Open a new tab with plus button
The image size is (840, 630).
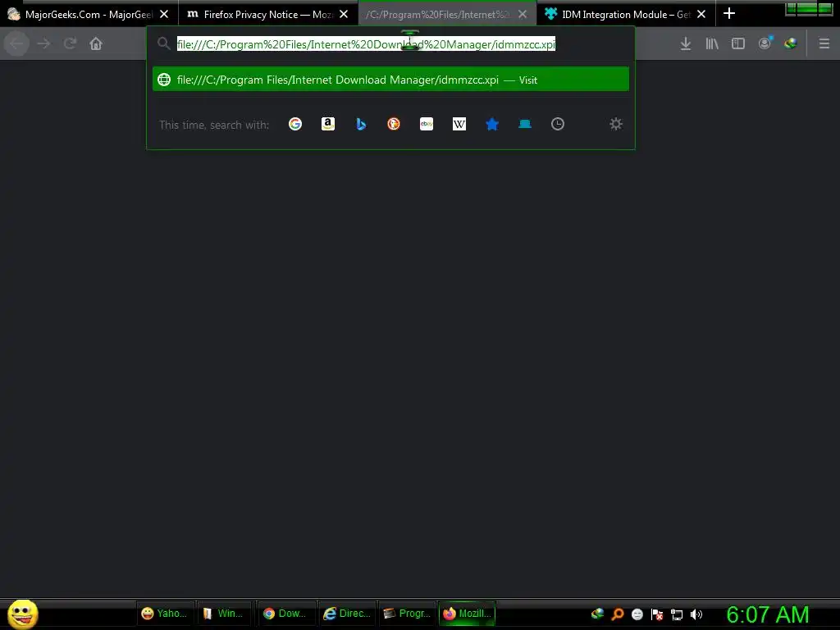[729, 13]
